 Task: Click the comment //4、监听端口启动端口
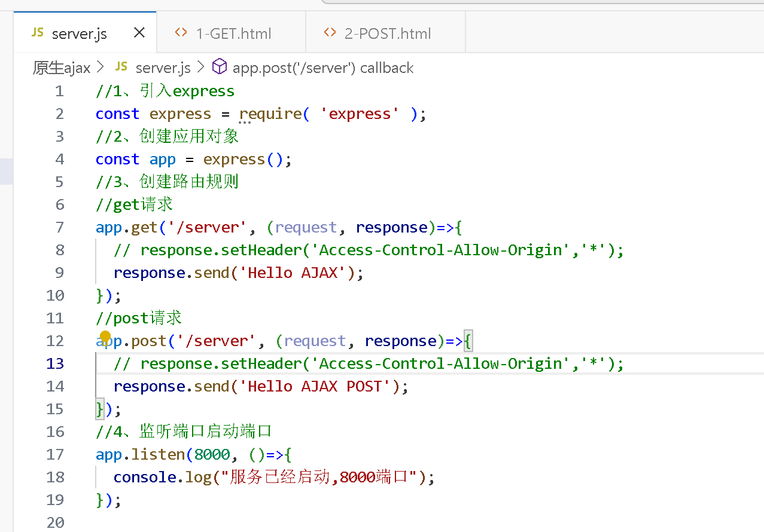point(184,432)
